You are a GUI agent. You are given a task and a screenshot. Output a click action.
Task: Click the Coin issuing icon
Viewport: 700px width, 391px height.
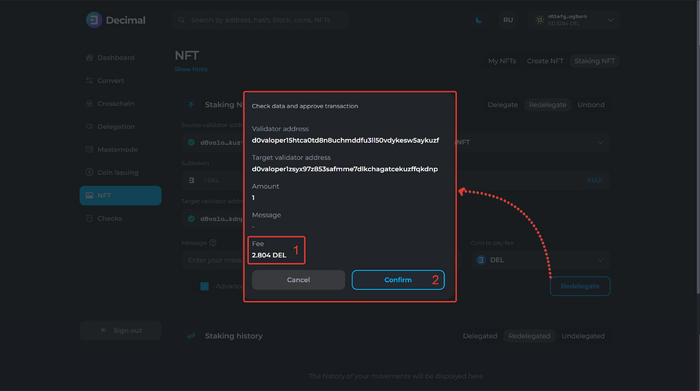pyautogui.click(x=89, y=172)
